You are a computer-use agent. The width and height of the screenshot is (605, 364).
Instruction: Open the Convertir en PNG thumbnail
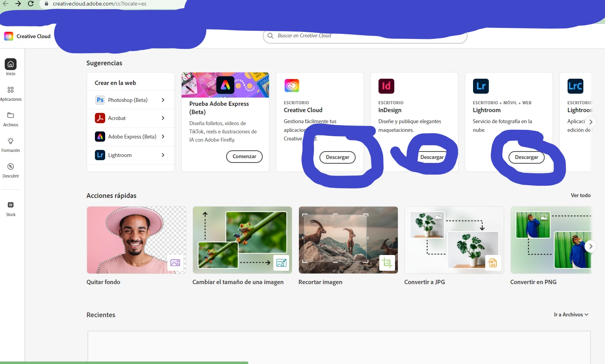click(551, 240)
